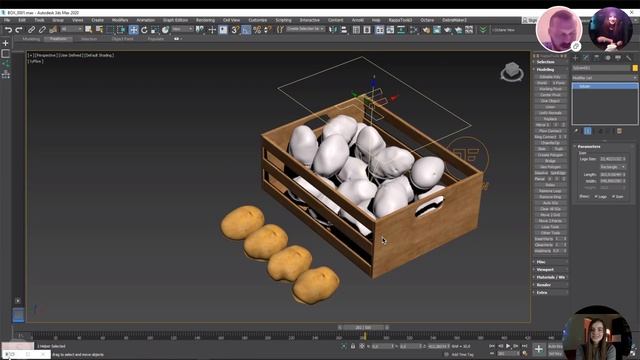640x360 pixels.
Task: Open the Edit menu
Action: point(22,20)
